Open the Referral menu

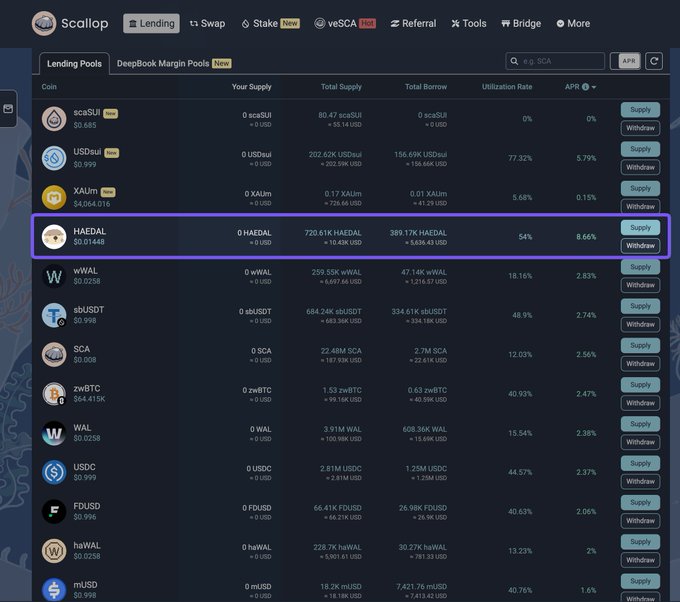coord(413,23)
